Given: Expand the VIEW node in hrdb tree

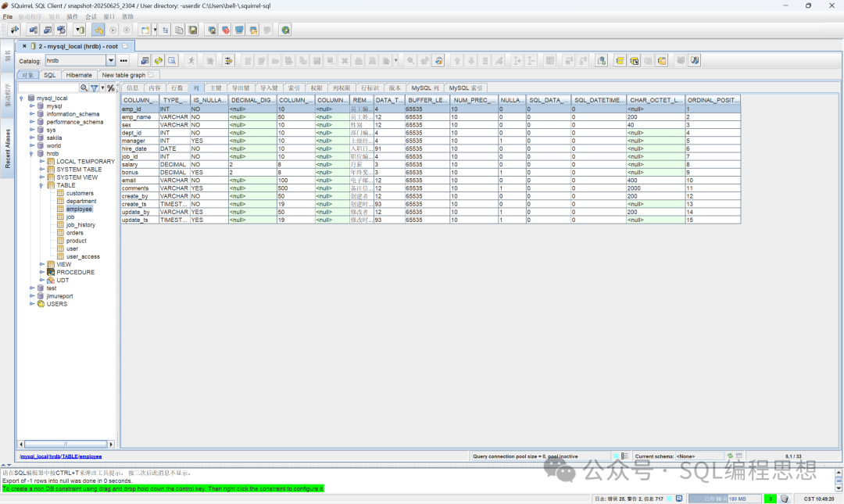Looking at the screenshot, I should tap(42, 264).
